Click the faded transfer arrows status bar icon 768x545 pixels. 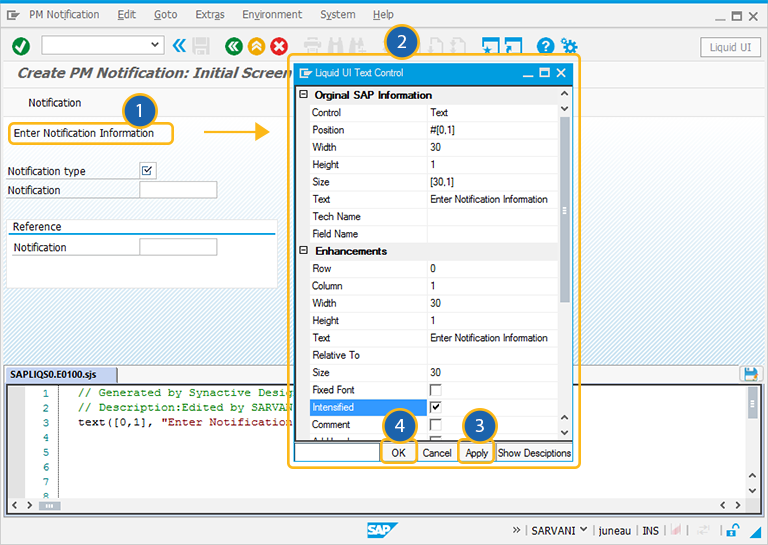[703, 530]
